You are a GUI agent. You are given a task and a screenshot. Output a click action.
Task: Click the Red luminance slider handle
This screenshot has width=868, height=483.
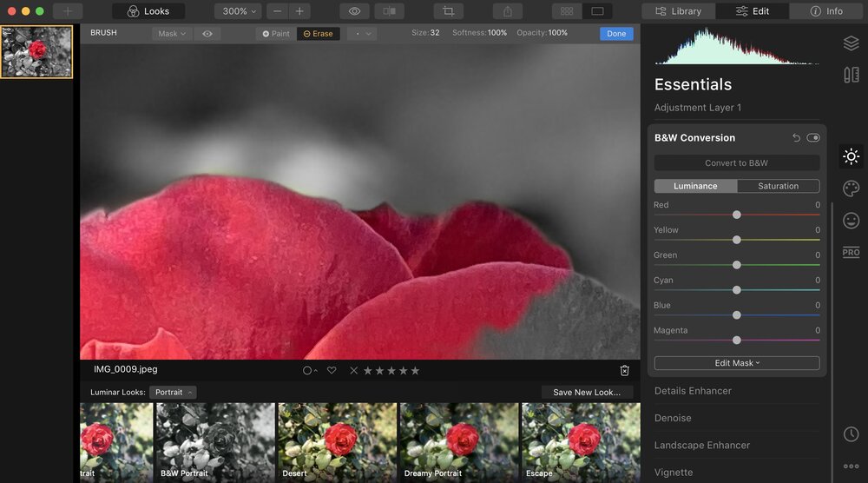737,215
